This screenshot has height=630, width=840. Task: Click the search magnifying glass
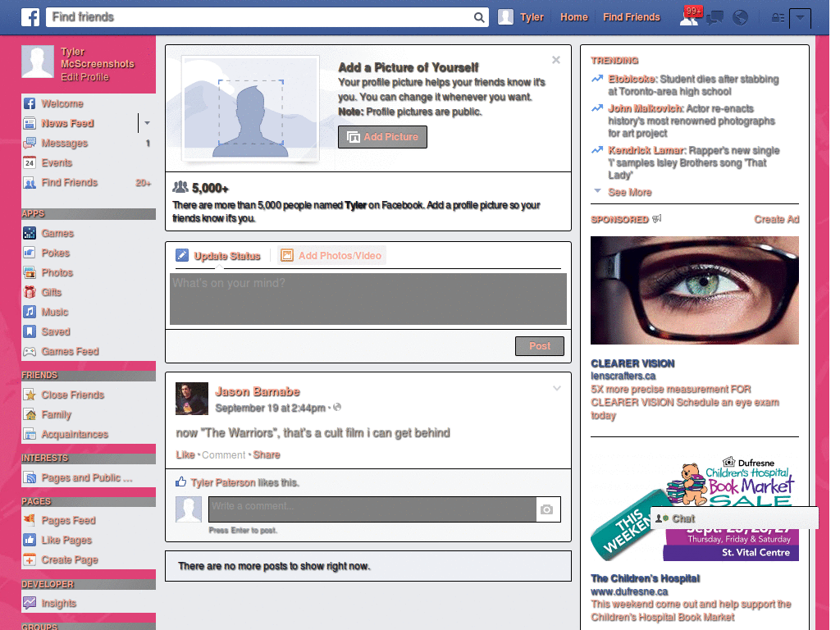(479, 16)
